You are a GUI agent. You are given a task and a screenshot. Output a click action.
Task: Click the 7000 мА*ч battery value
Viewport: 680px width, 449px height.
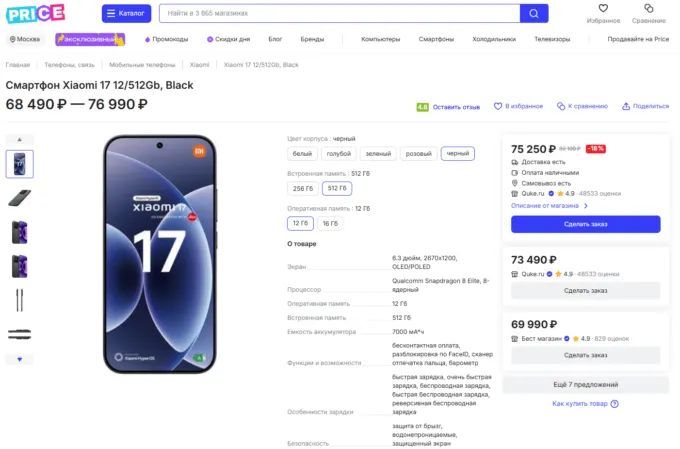408,332
